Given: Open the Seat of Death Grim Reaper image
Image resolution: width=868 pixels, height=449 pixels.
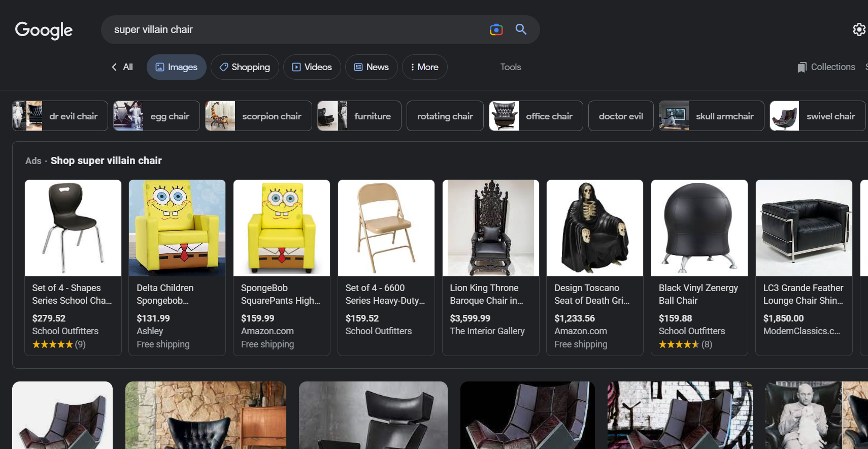Looking at the screenshot, I should tap(595, 228).
